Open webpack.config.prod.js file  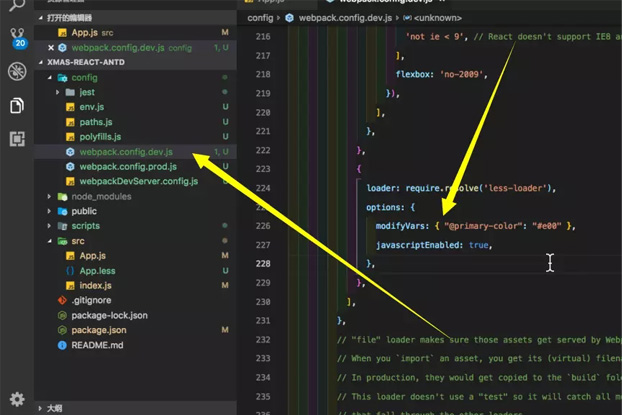coord(127,167)
